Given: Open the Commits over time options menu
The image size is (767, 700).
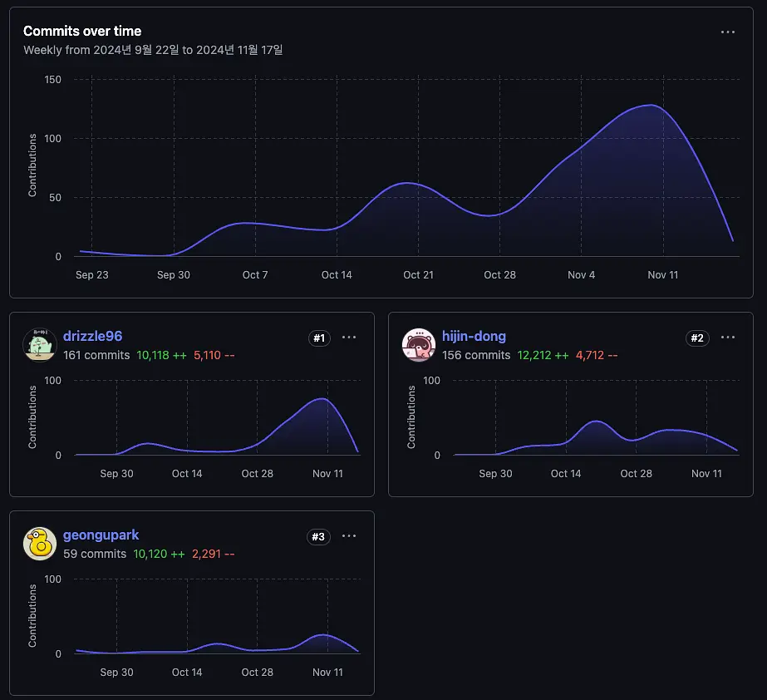Looking at the screenshot, I should pos(727,32).
